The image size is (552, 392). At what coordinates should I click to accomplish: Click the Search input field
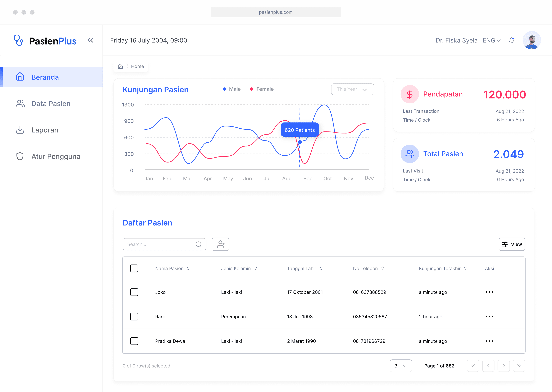160,244
